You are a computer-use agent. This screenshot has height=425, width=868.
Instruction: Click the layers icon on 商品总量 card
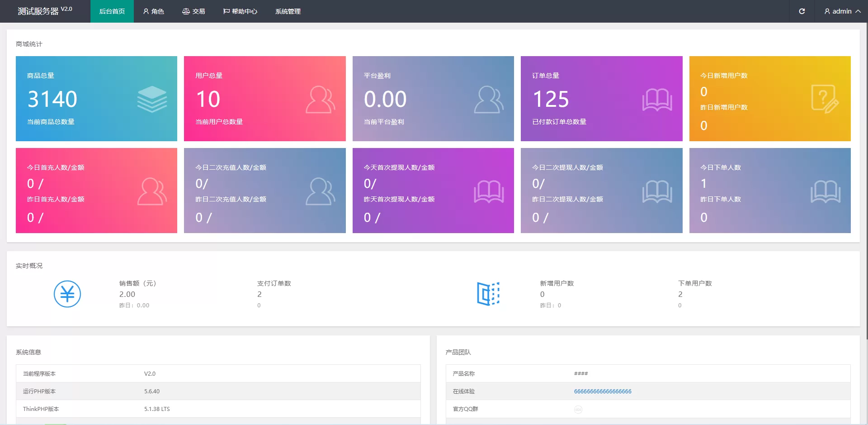click(152, 99)
